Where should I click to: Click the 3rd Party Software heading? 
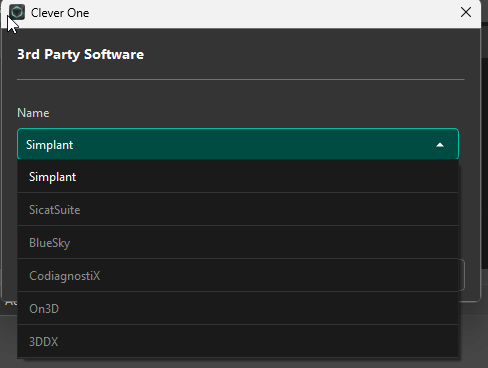pos(80,55)
